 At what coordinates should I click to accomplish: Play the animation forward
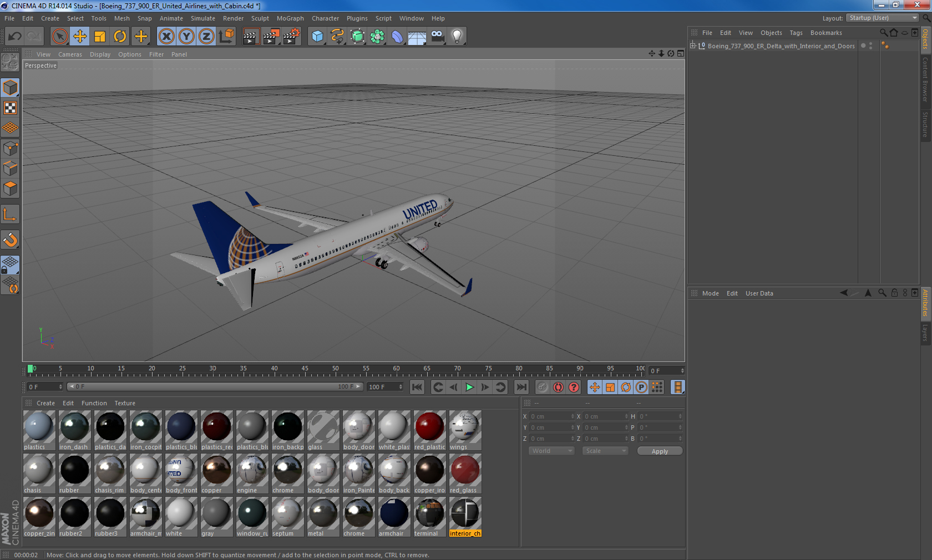(x=469, y=387)
